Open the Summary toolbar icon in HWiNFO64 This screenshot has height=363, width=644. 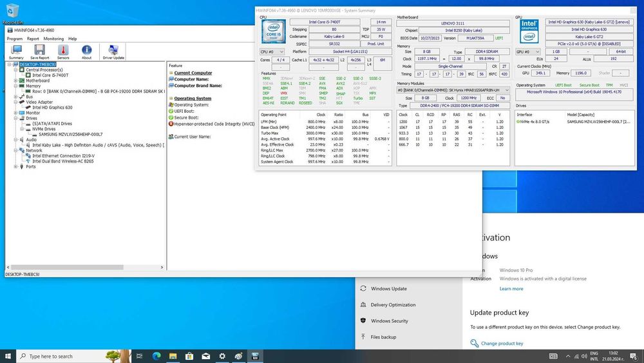(16, 52)
